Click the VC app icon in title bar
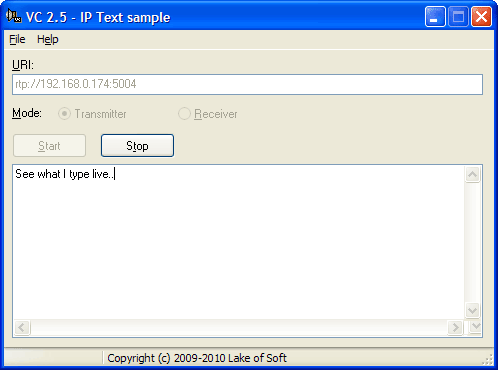Screen dimensions: 498x370 [14, 16]
